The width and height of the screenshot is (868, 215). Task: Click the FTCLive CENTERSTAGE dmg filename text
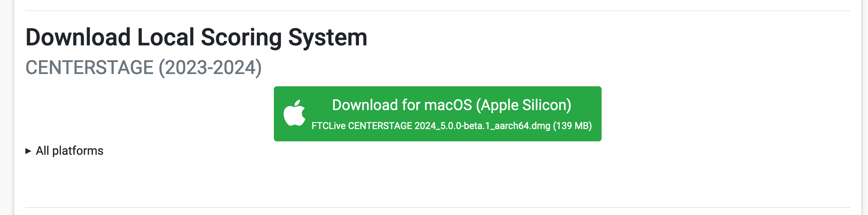tap(431, 126)
